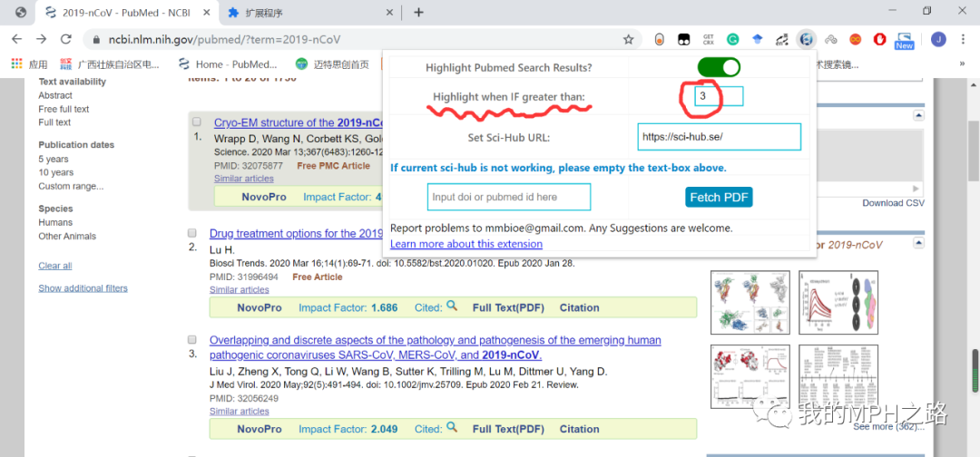Click the orange infinity extension icon

click(855, 39)
